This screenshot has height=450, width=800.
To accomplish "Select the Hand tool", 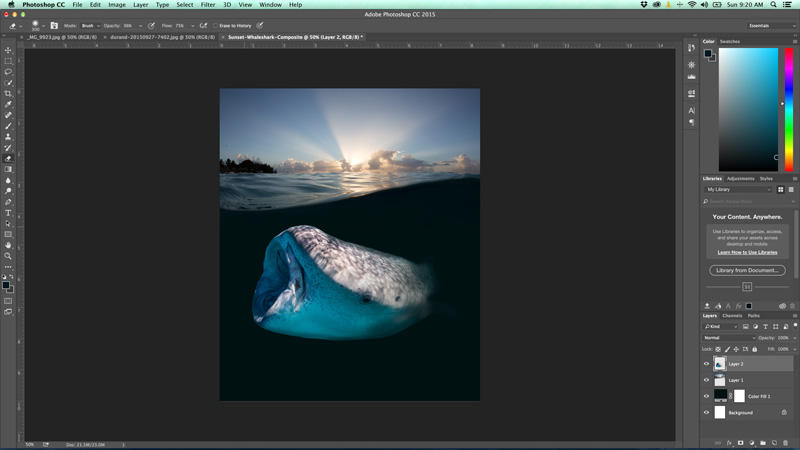I will (x=8, y=245).
